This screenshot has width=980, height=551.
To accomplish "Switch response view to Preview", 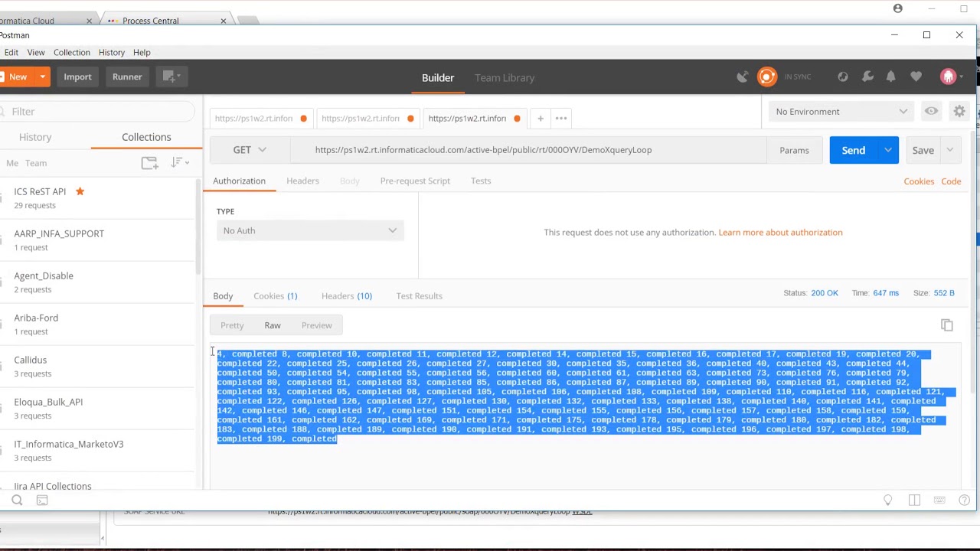I will 317,325.
